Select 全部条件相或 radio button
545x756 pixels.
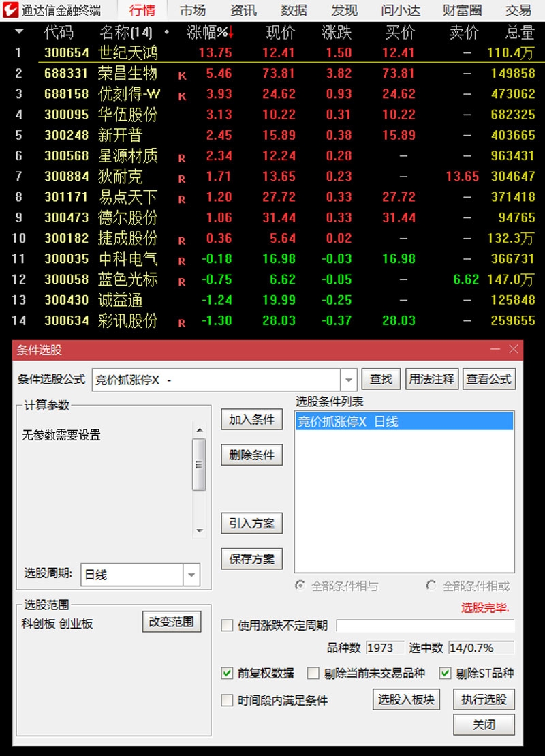[431, 586]
